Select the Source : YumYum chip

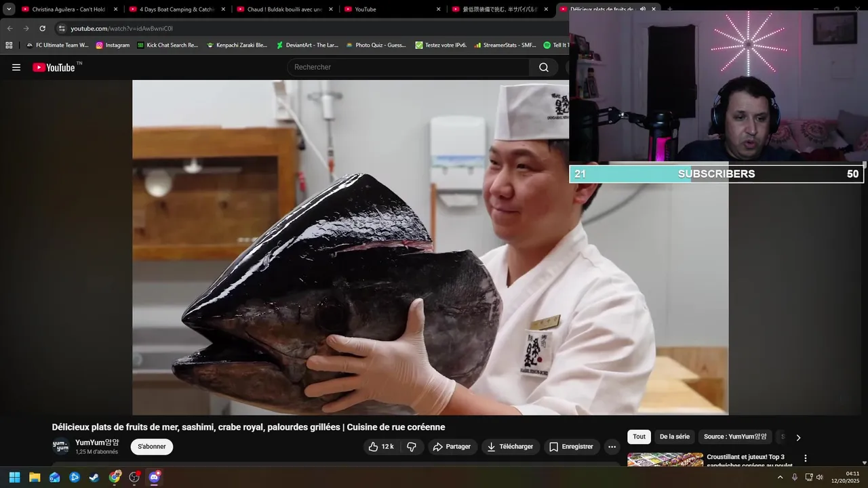[735, 437]
